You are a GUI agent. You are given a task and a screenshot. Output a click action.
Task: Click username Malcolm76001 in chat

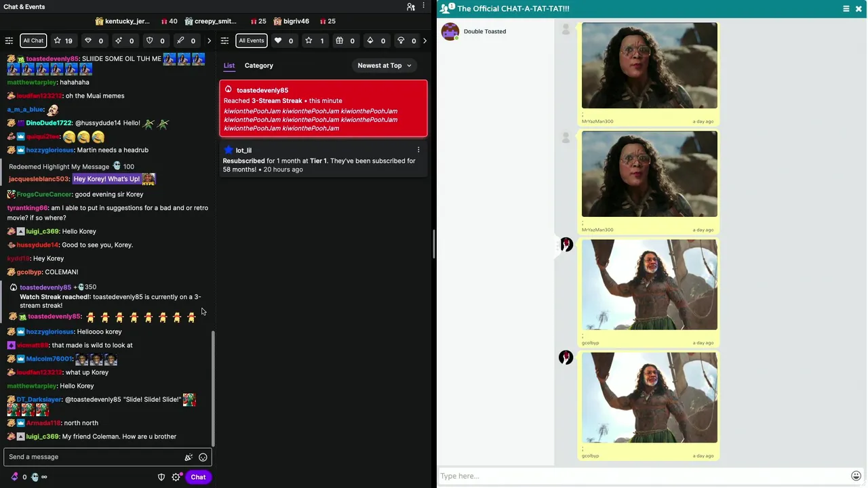coord(49,359)
